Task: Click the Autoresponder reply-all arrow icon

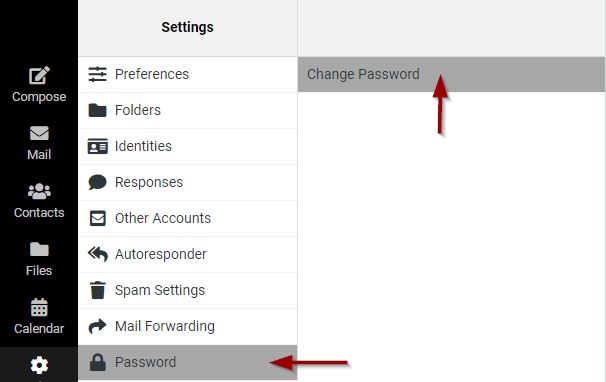Action: tap(97, 254)
